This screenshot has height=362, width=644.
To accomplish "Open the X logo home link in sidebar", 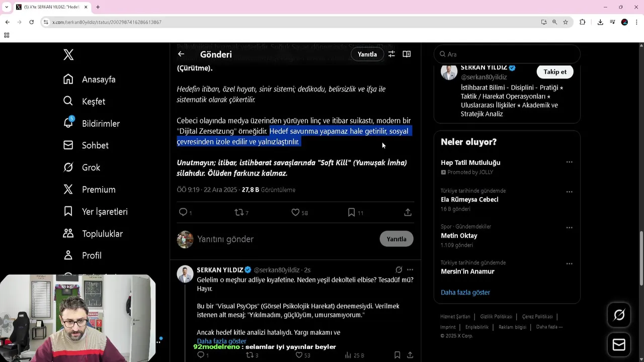I will 68,54.
